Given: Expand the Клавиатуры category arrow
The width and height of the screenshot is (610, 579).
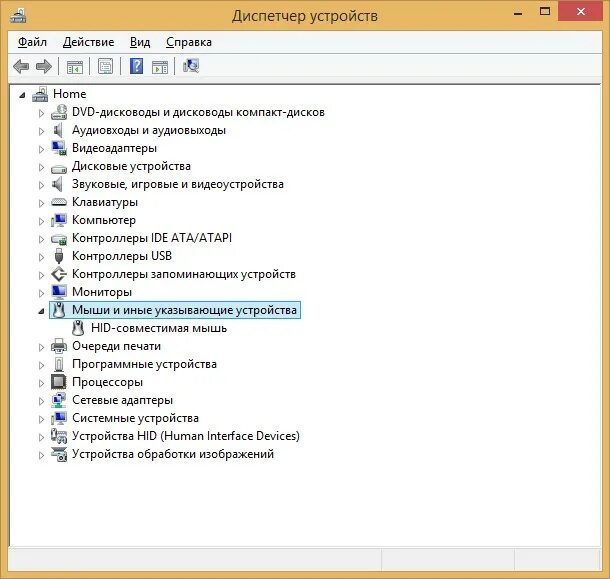Looking at the screenshot, I should (x=41, y=203).
